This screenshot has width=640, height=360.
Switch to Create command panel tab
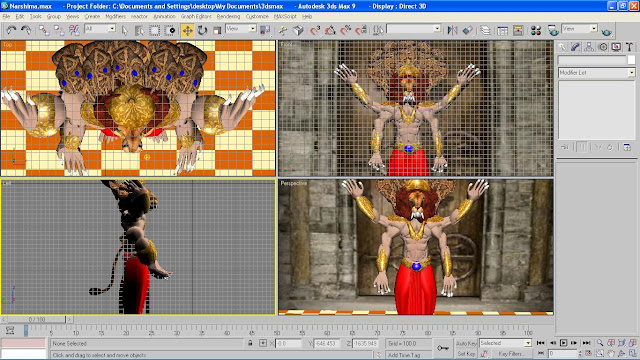tap(562, 47)
